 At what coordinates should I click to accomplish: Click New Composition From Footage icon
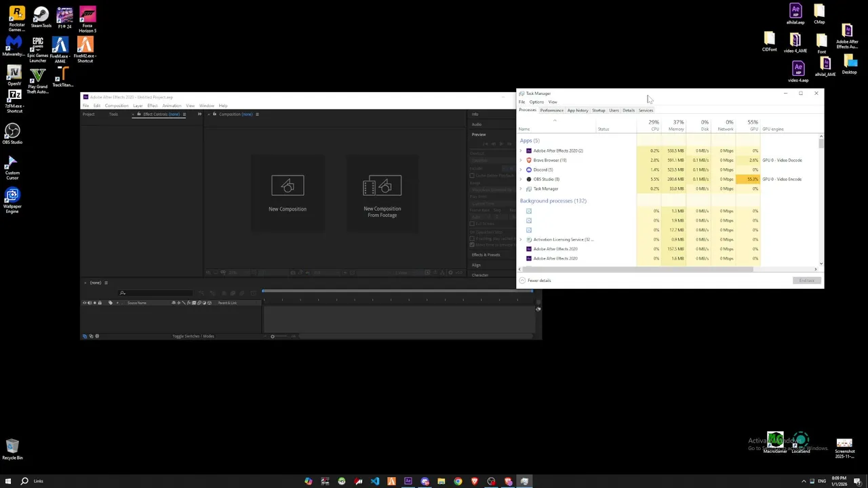coord(382,185)
